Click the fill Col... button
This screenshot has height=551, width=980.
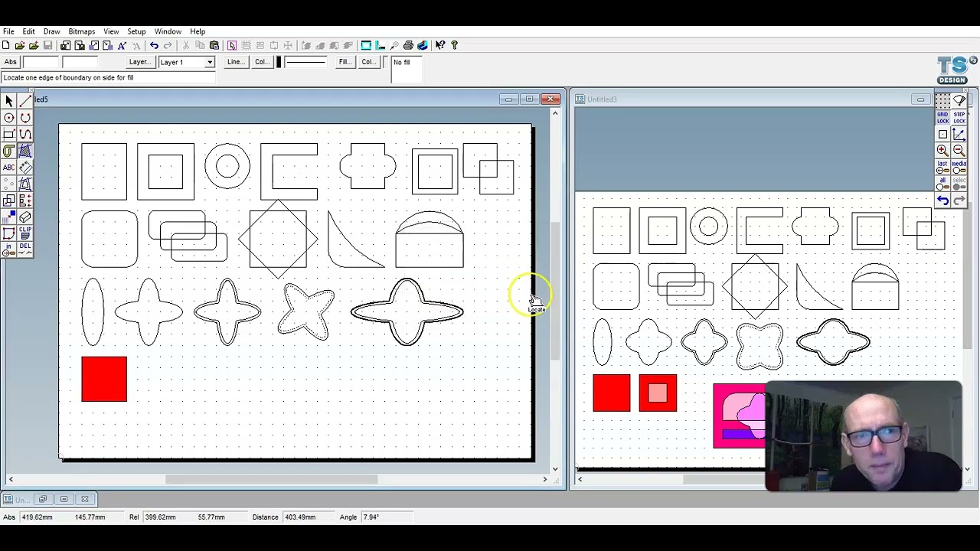click(x=368, y=62)
